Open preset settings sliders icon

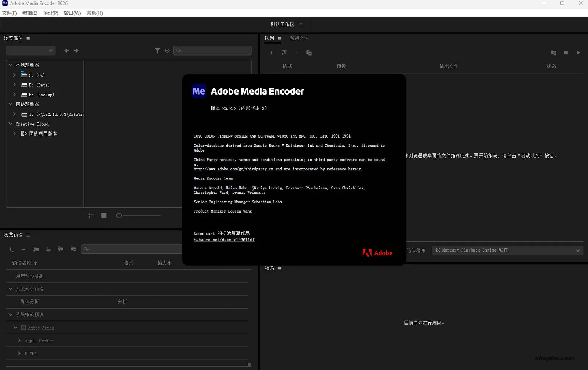[x=48, y=249]
